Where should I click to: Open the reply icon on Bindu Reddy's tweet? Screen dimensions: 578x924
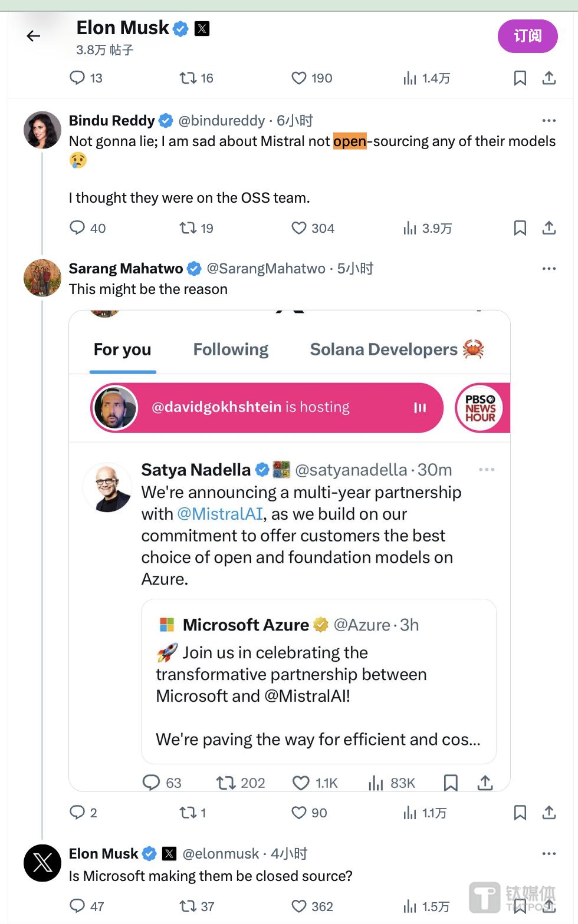[x=77, y=228]
